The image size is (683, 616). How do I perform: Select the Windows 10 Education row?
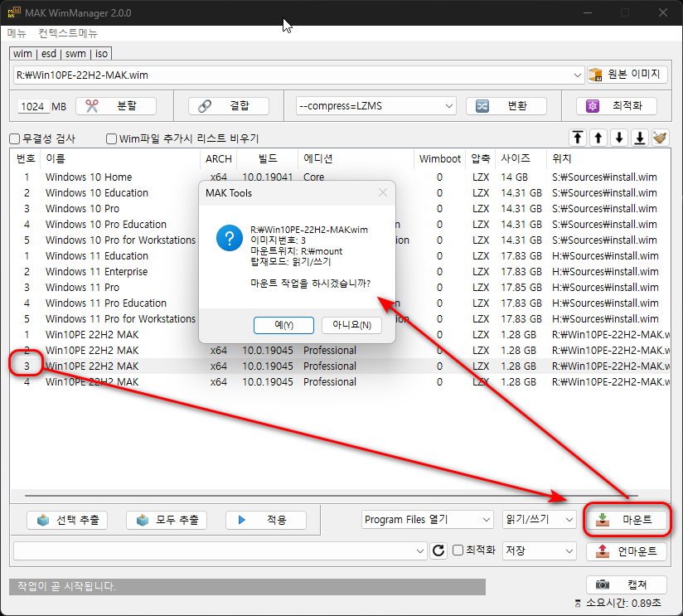[x=340, y=192]
